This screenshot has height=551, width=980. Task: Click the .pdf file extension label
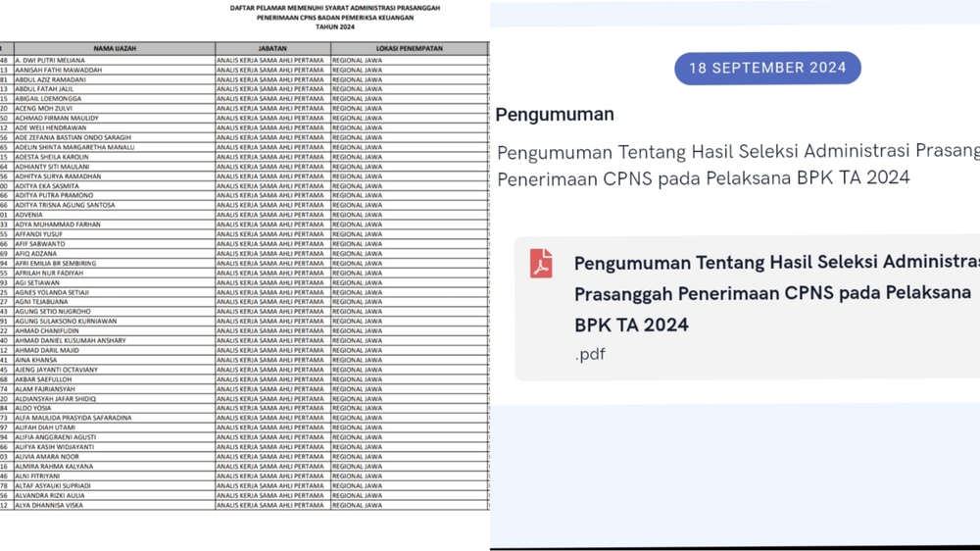[x=590, y=355]
